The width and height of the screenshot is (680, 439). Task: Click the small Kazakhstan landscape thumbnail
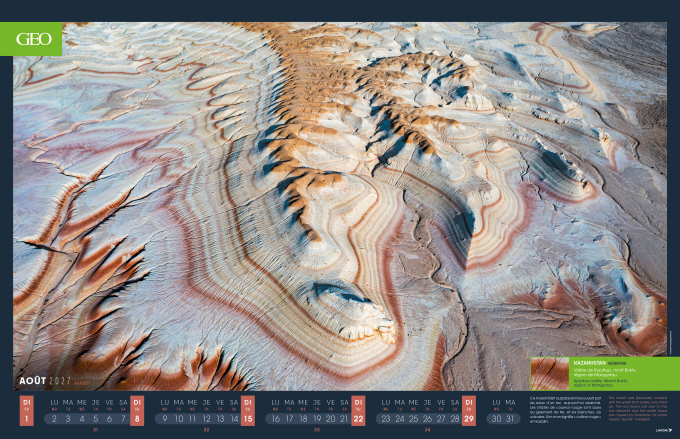(549, 373)
